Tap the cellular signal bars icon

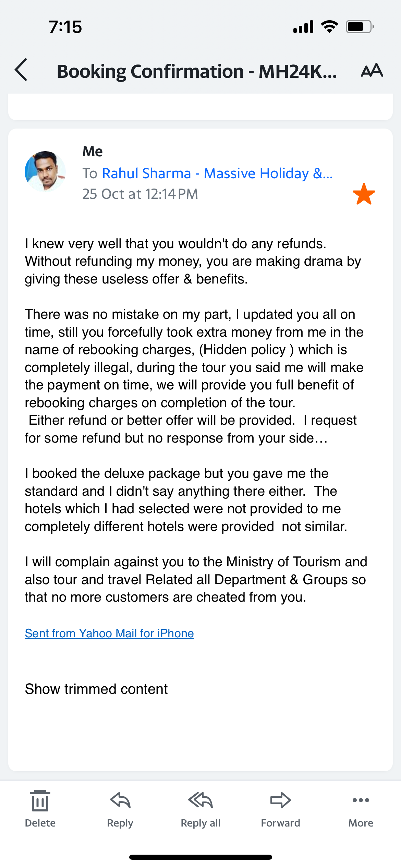[x=303, y=27]
